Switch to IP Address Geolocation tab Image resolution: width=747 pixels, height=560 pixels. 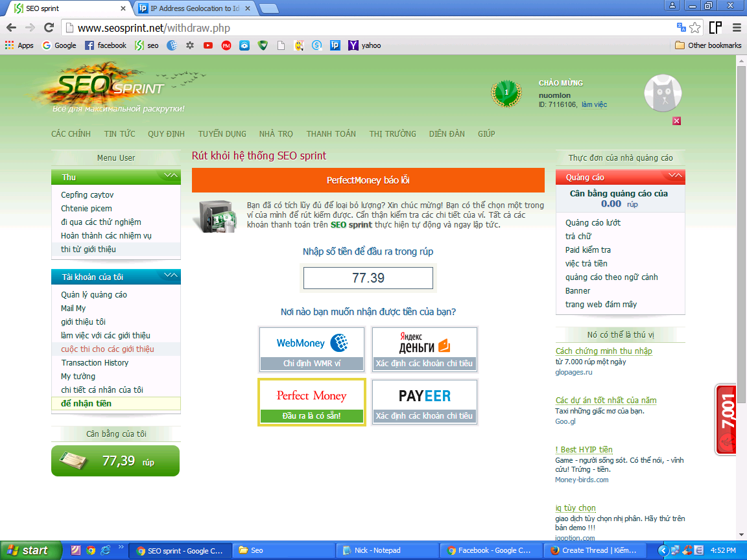pos(195,8)
